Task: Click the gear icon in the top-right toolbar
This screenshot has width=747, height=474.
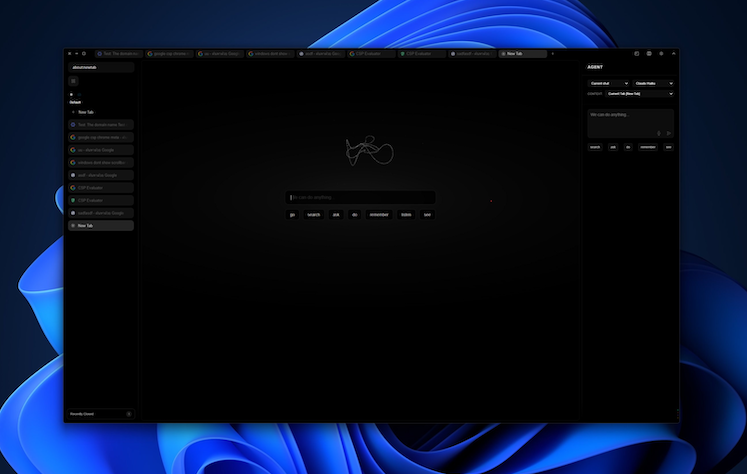Action: (661, 54)
